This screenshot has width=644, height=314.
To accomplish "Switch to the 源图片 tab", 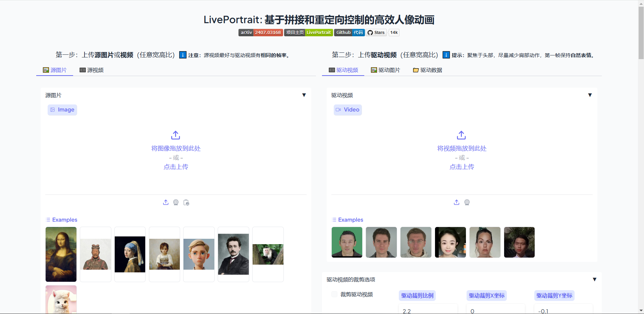I will [x=55, y=70].
